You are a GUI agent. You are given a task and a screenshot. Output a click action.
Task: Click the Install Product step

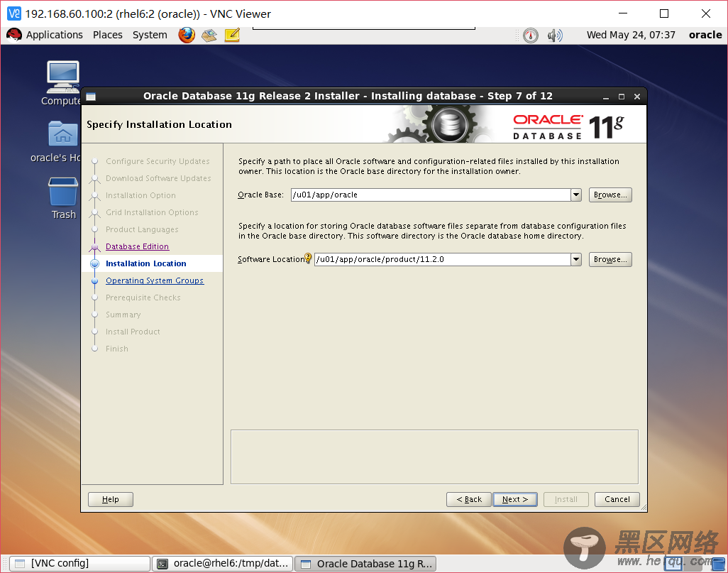(x=133, y=332)
